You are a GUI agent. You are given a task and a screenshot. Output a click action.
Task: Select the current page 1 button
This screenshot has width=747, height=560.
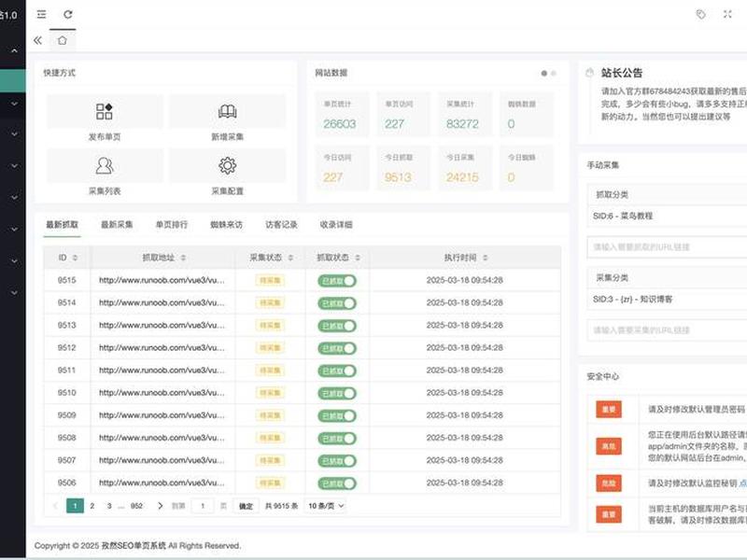click(75, 506)
